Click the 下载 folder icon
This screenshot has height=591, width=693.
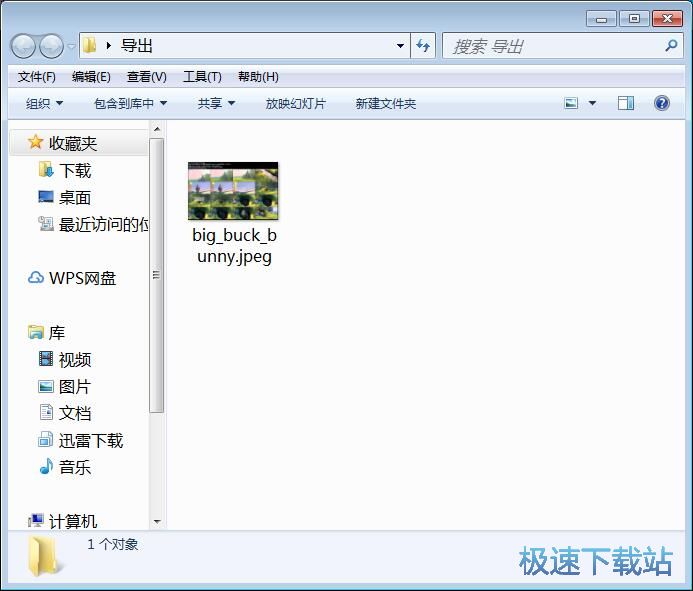coord(46,170)
